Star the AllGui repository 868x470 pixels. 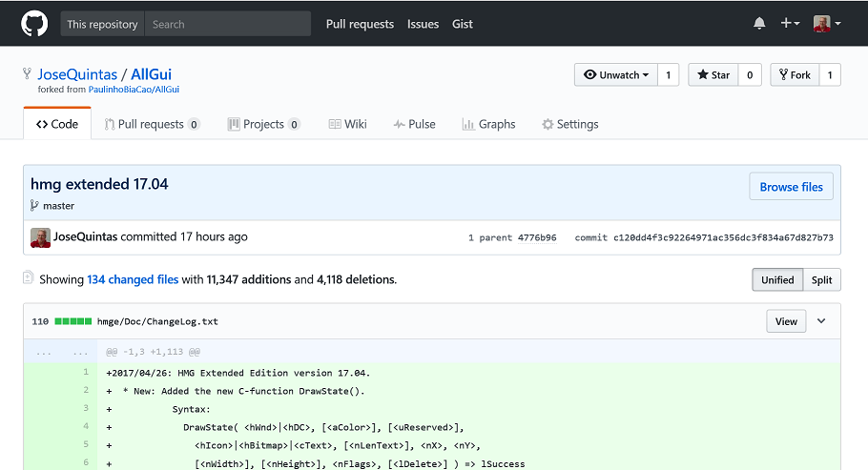713,75
